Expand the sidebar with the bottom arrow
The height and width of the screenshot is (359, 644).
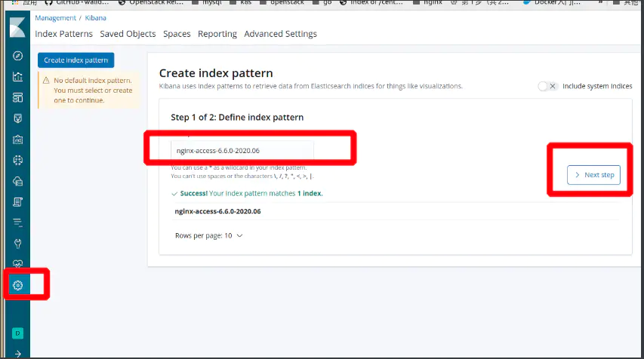(x=17, y=354)
